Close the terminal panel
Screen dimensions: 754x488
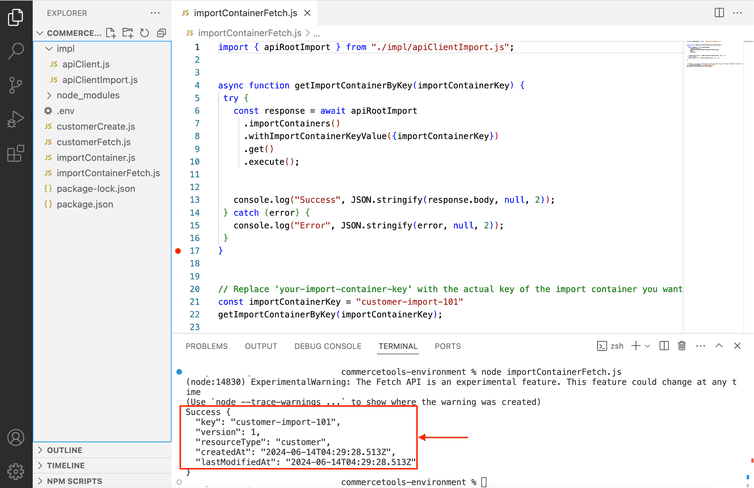pyautogui.click(x=737, y=346)
